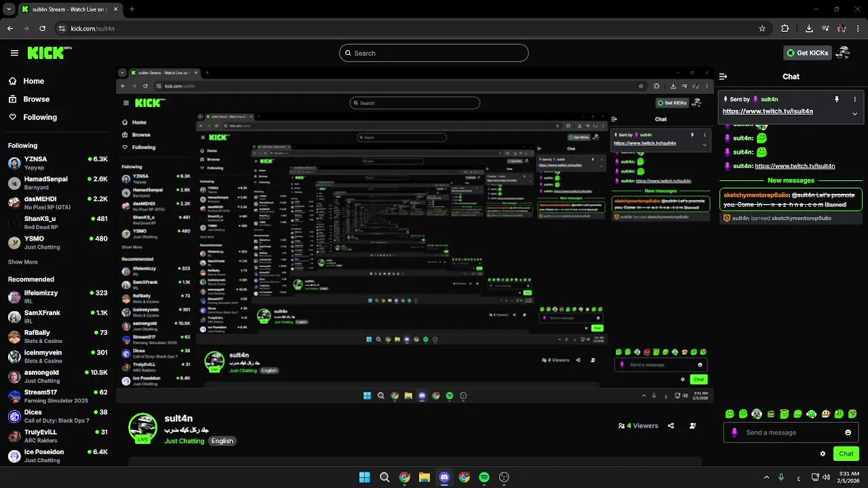Viewport: 868px width, 488px height.
Task: Open the twitch link in sult4n's chat message
Action: [x=795, y=166]
